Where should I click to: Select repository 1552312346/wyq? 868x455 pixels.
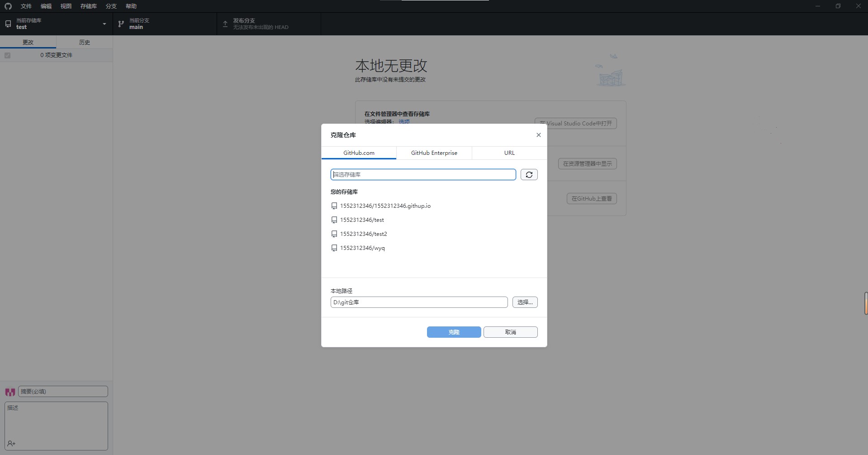pyautogui.click(x=362, y=248)
